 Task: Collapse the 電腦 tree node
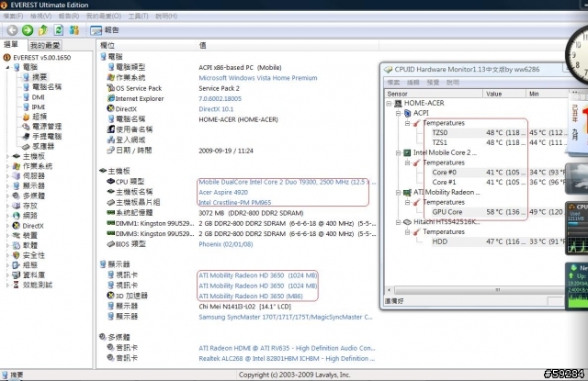[x=7, y=67]
